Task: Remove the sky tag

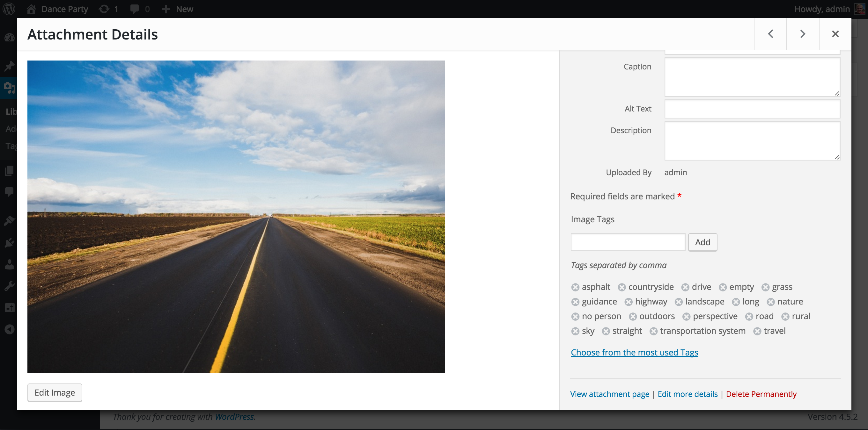Action: (x=575, y=331)
